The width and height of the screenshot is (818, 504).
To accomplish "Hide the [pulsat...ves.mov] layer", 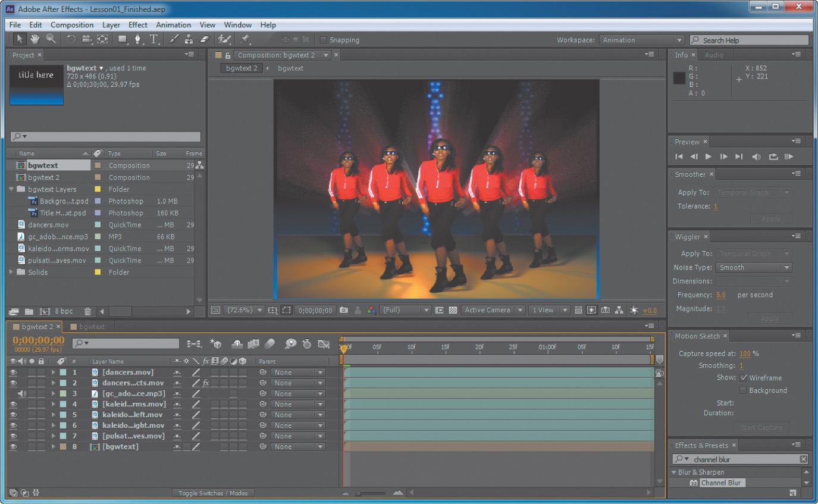I will click(x=13, y=436).
